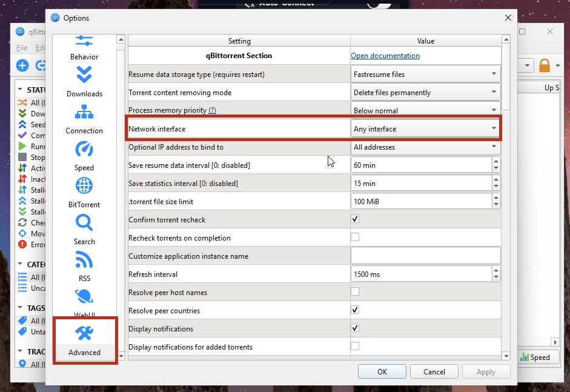
Task: Click the Speed graph icon in status bar
Action: tap(525, 357)
